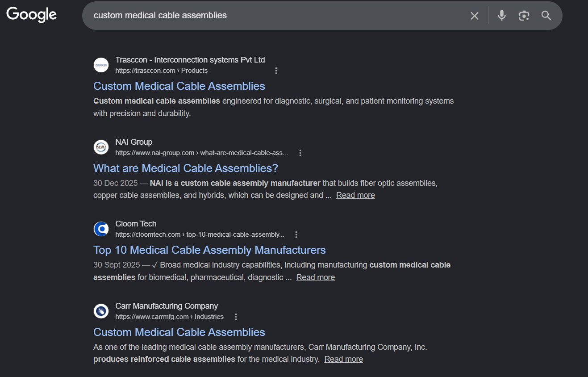Screen dimensions: 588x377
Task: Open Google Lens image search icon
Action: coord(524,16)
